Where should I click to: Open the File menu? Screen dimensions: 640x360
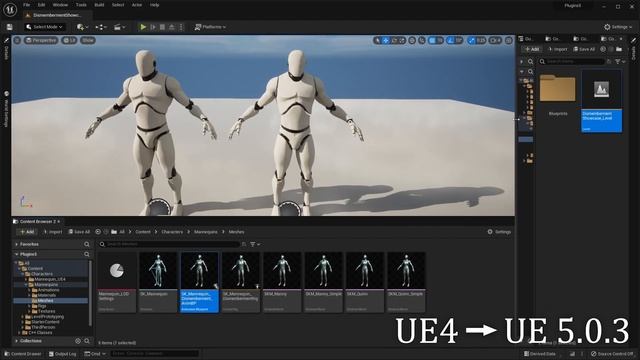click(x=27, y=5)
